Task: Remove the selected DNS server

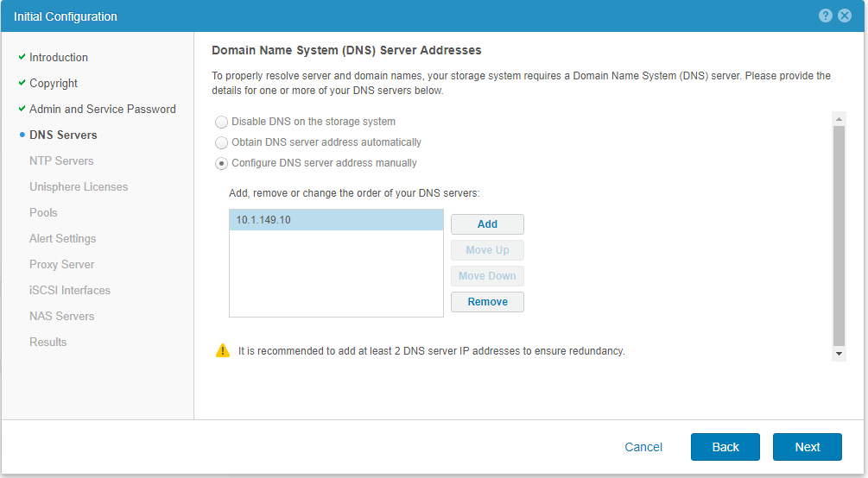Action: pos(487,302)
